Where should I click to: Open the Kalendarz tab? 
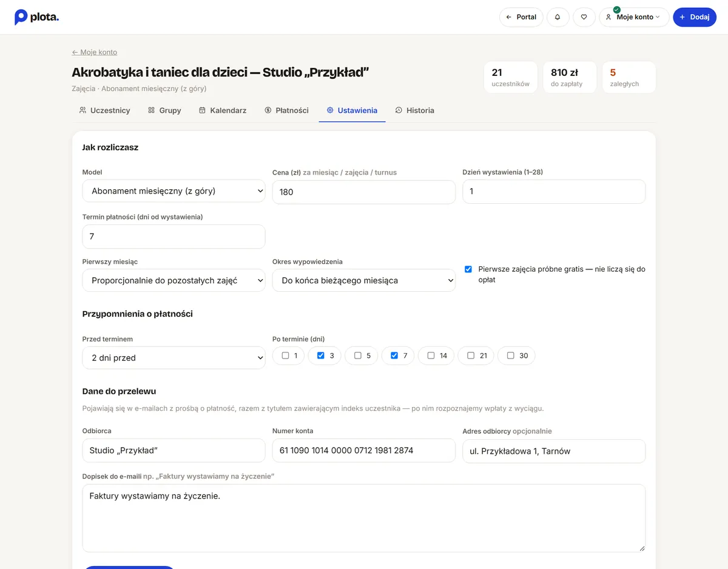[x=223, y=110]
